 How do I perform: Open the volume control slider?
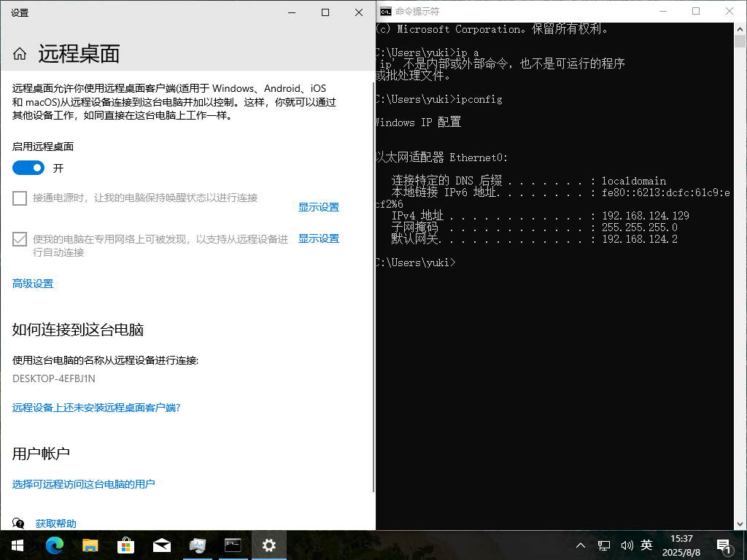(627, 545)
